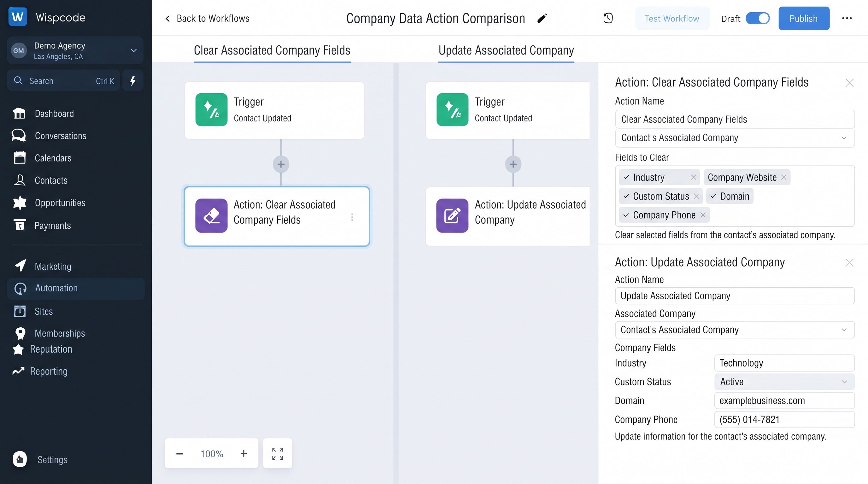868x484 pixels.
Task: Go Back to Workflows
Action: click(207, 18)
